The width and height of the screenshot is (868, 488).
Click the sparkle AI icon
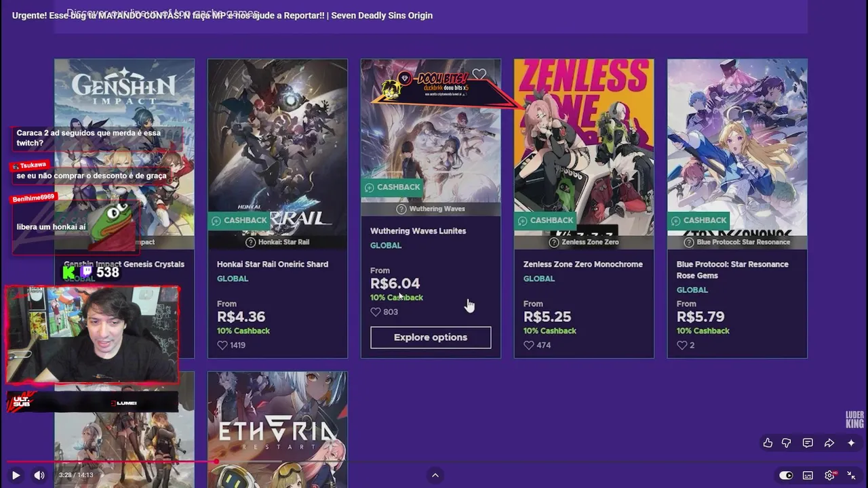[851, 443]
